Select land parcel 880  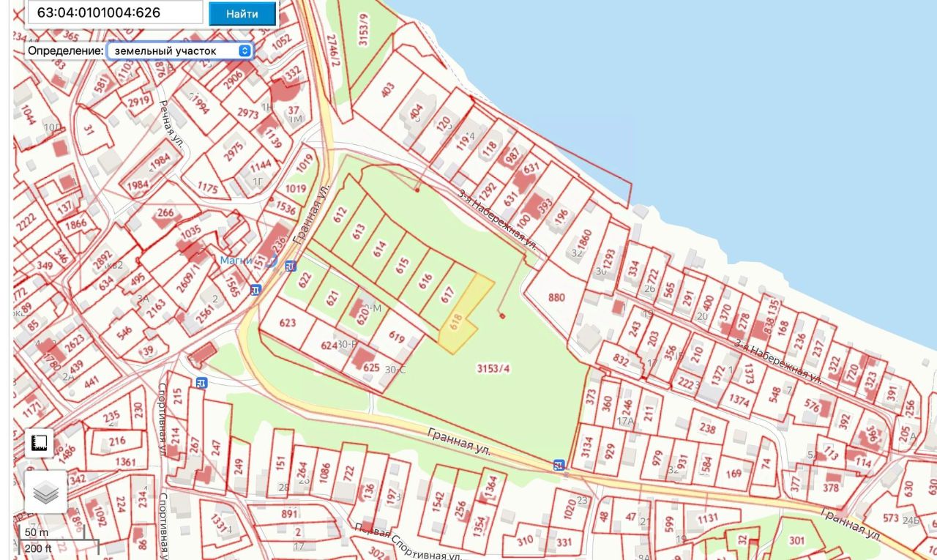coord(557,297)
